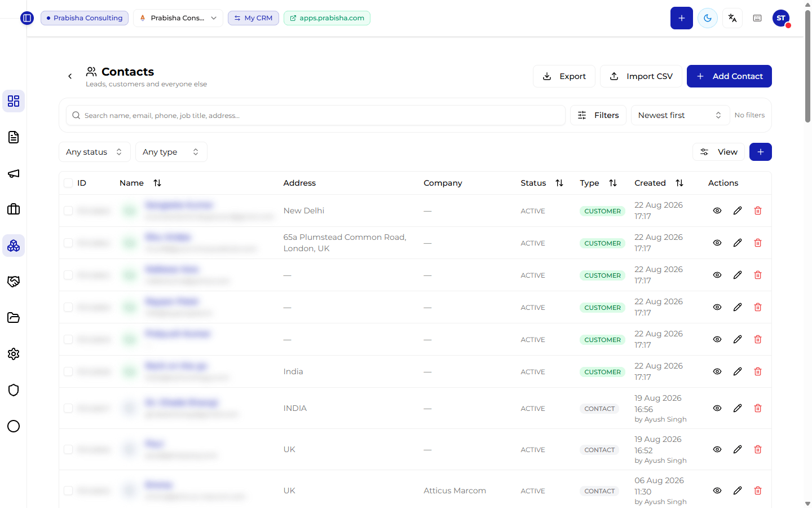Delete the India address customer row
The image size is (812, 508).
[758, 371]
